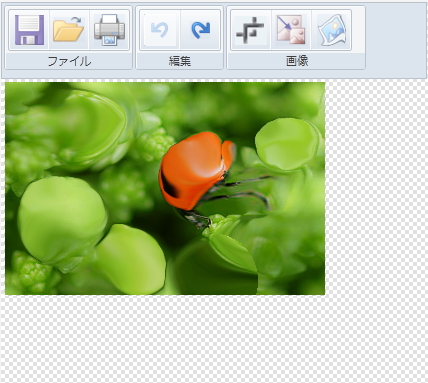The width and height of the screenshot is (428, 383).
Task: Click the Save floppy disk icon
Action: coord(29,30)
